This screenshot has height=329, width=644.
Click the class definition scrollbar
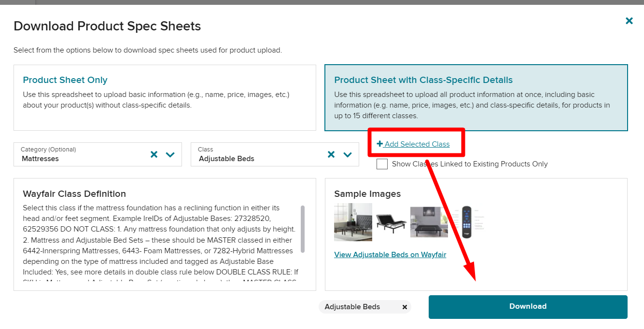303,229
